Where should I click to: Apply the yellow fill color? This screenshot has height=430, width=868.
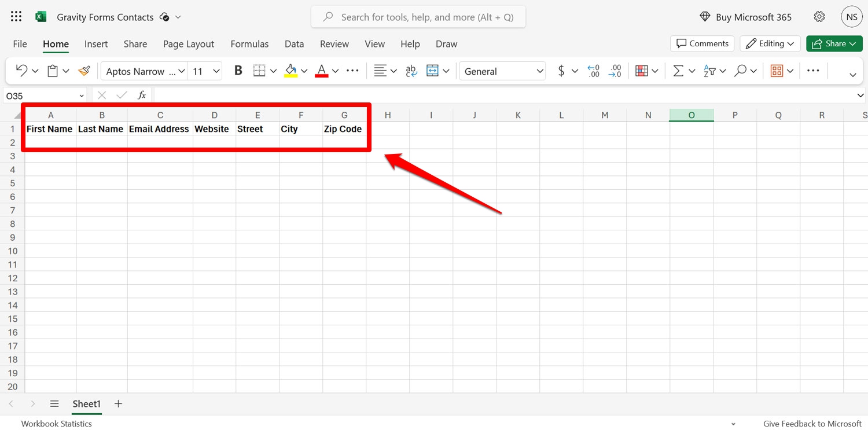click(291, 71)
